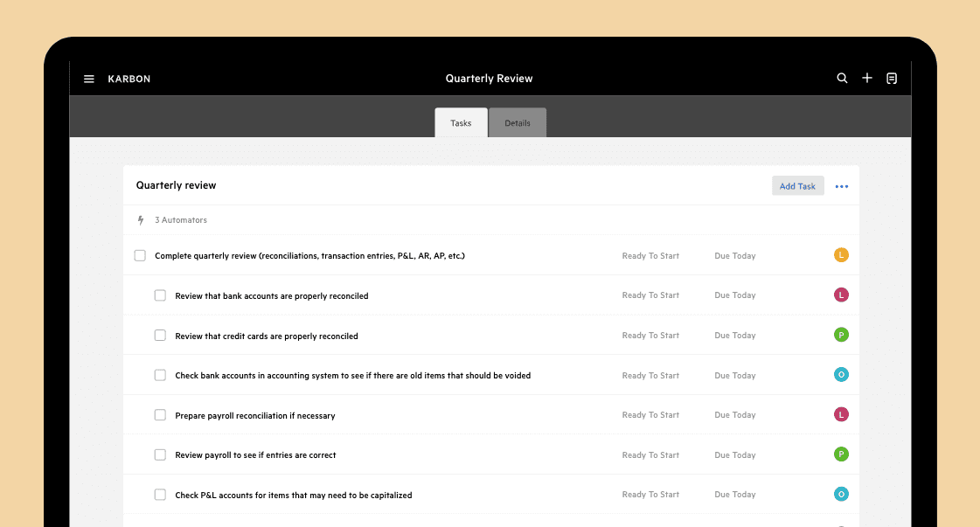Click the Quarterly Review page title
This screenshot has height=527, width=980.
[x=489, y=78]
